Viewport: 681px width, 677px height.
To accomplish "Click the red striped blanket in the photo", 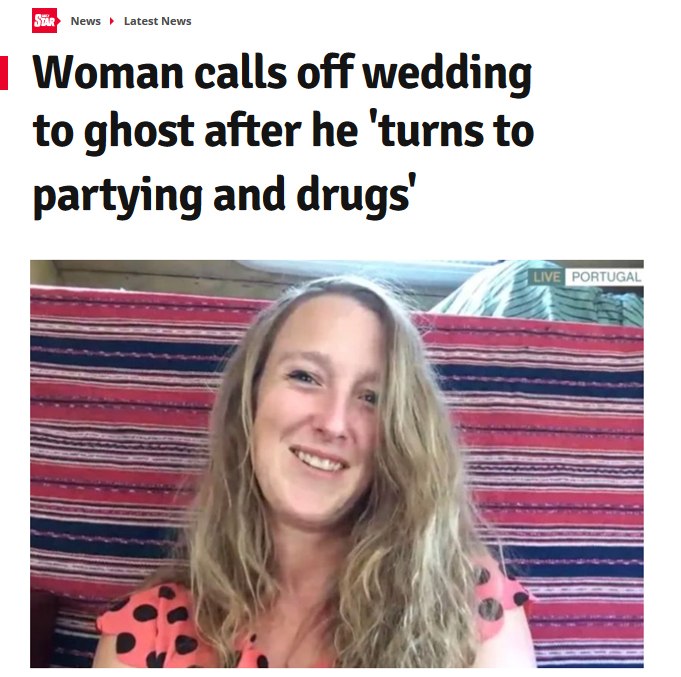I will [117, 413].
